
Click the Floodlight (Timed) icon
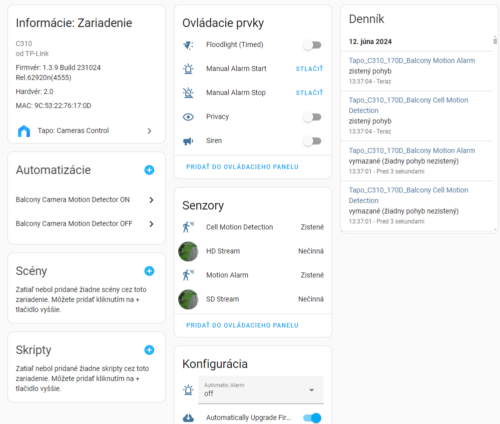[x=188, y=45]
